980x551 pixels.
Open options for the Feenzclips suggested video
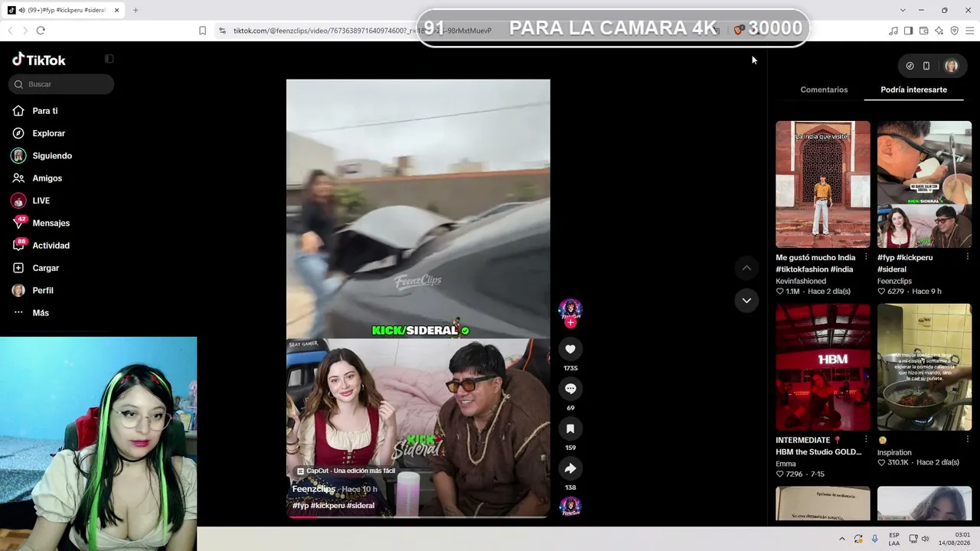pyautogui.click(x=967, y=257)
